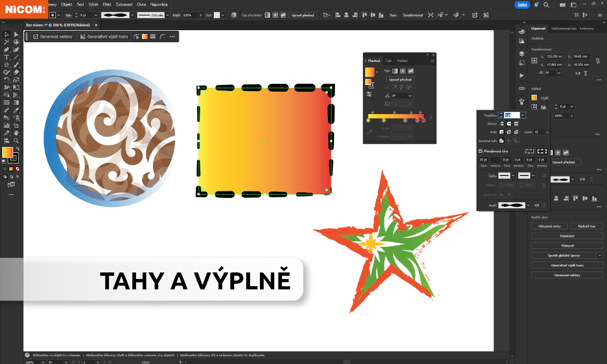
Task: Open more options in contextual task bar
Action: [x=172, y=36]
